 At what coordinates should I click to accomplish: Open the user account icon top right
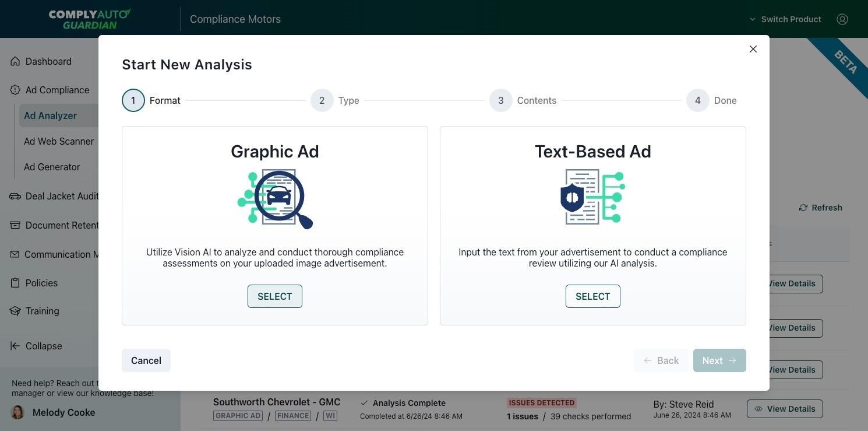pos(842,19)
